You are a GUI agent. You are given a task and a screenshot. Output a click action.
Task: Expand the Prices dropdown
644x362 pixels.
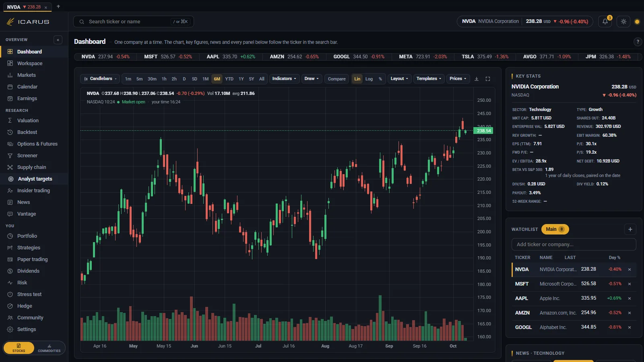pos(458,79)
